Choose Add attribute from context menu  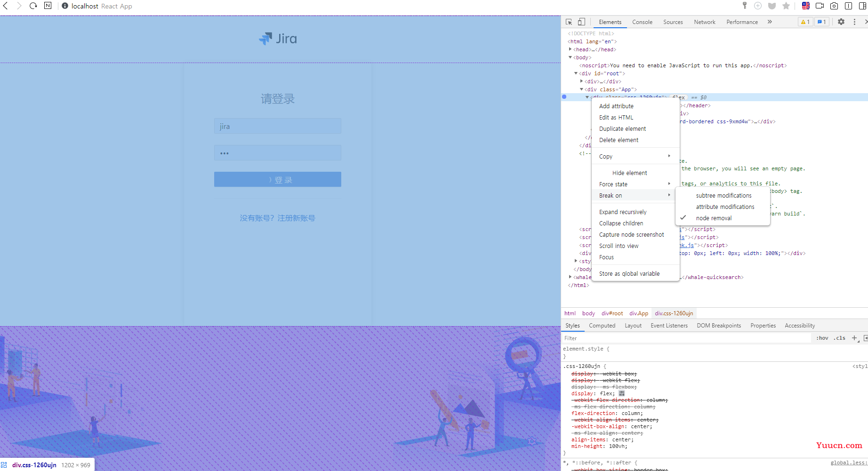point(635,106)
